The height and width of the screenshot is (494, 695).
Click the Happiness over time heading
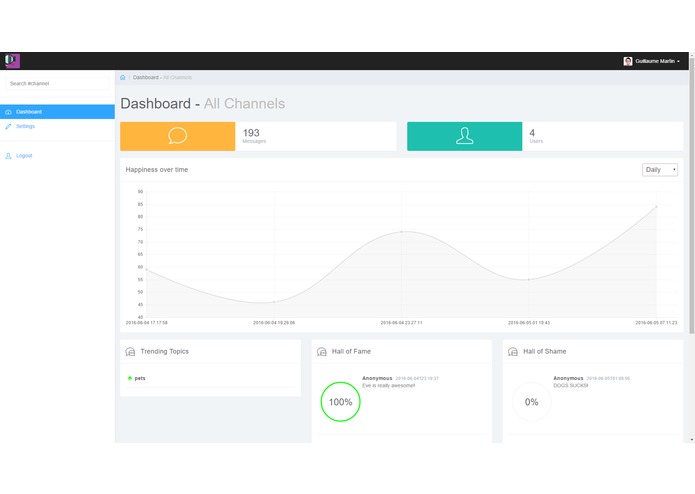coord(156,169)
